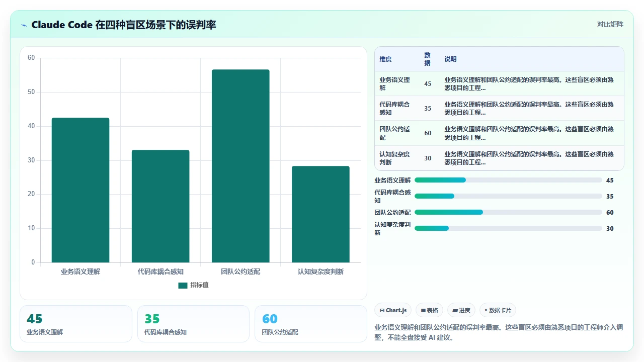This screenshot has height=362, width=644.
Task: Click the y-axis tick label 50
Action: (x=31, y=92)
